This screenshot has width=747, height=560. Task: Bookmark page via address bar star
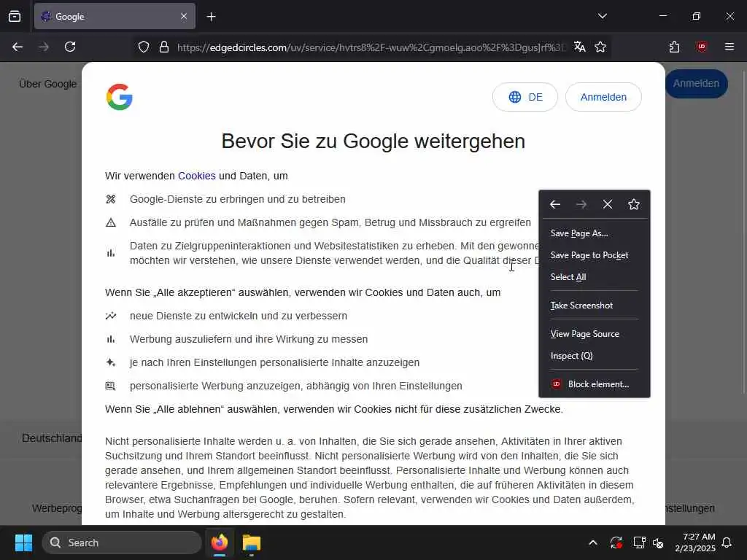point(601,47)
